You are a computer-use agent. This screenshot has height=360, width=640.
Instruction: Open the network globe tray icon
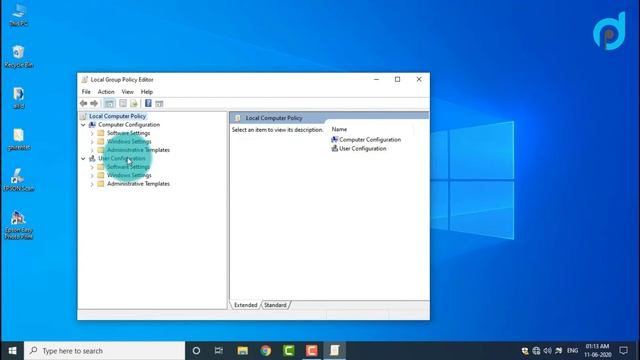coord(536,351)
